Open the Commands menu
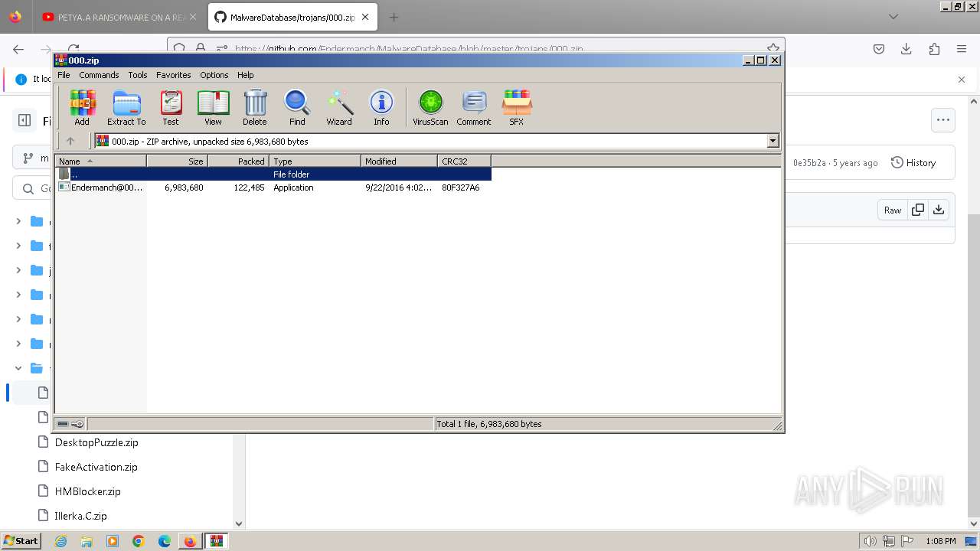The height and width of the screenshot is (551, 980). (99, 75)
